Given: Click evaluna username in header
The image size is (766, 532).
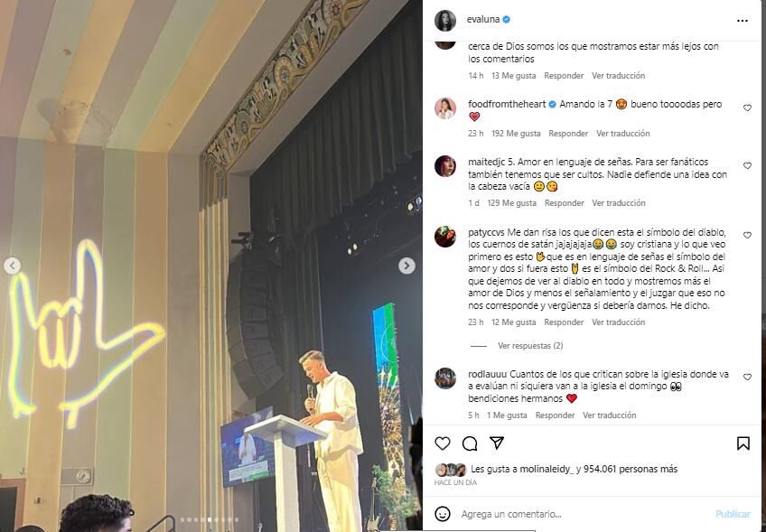Looking at the screenshot, I should coord(482,20).
